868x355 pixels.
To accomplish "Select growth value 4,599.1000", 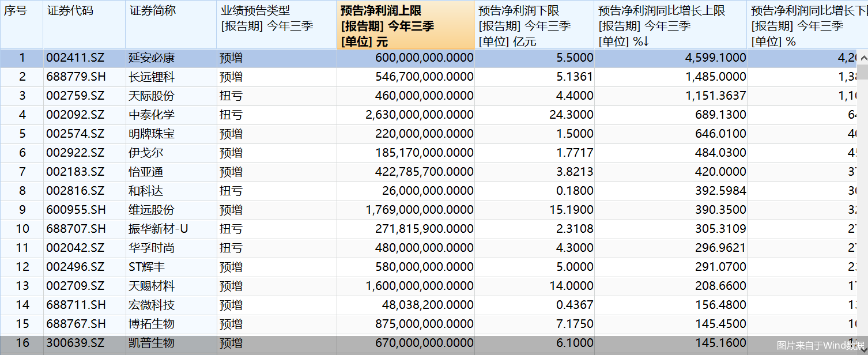I will pos(715,58).
